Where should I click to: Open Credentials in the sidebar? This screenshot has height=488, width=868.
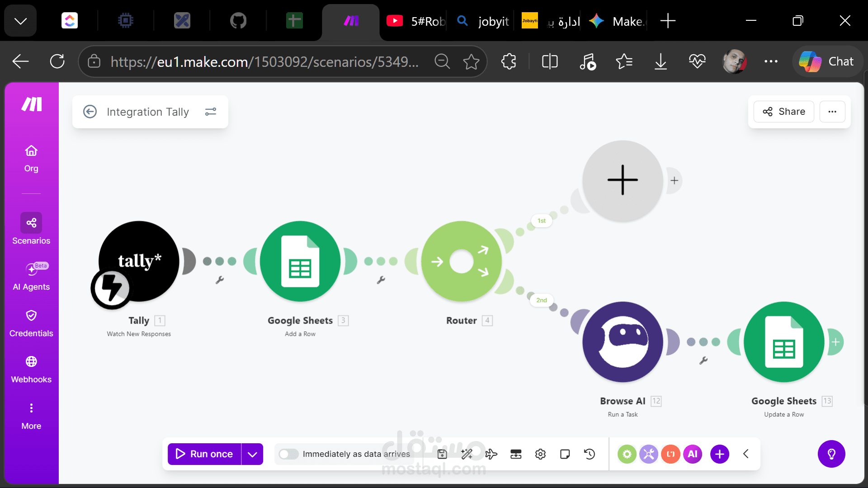pos(31,324)
